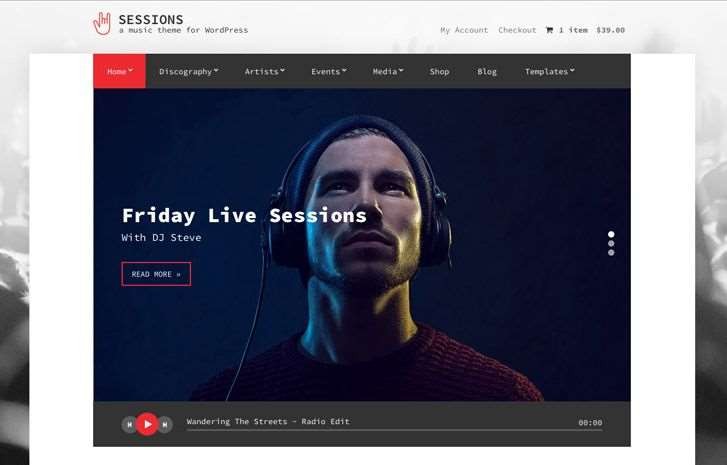Click the SESSIONS site title

pyautogui.click(x=151, y=19)
